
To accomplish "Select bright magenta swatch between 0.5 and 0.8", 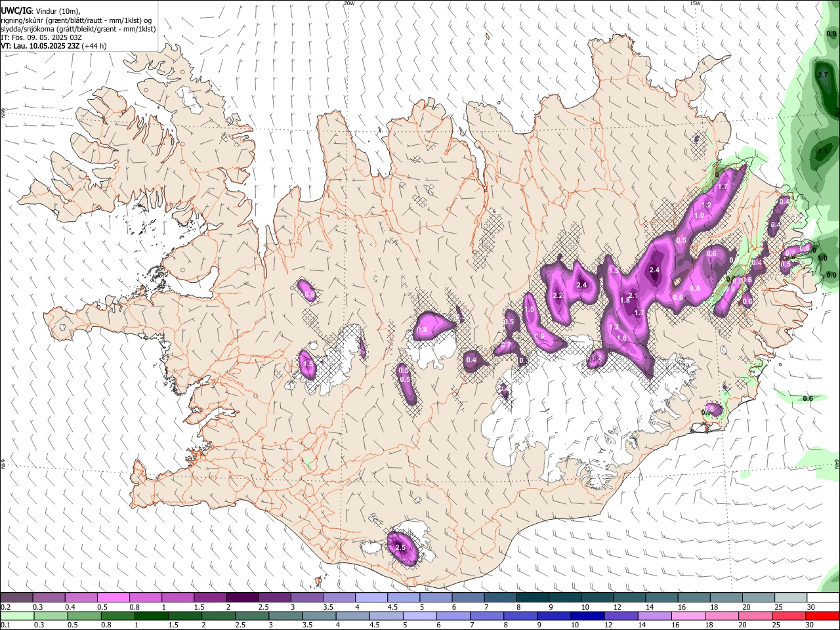I will (113, 597).
